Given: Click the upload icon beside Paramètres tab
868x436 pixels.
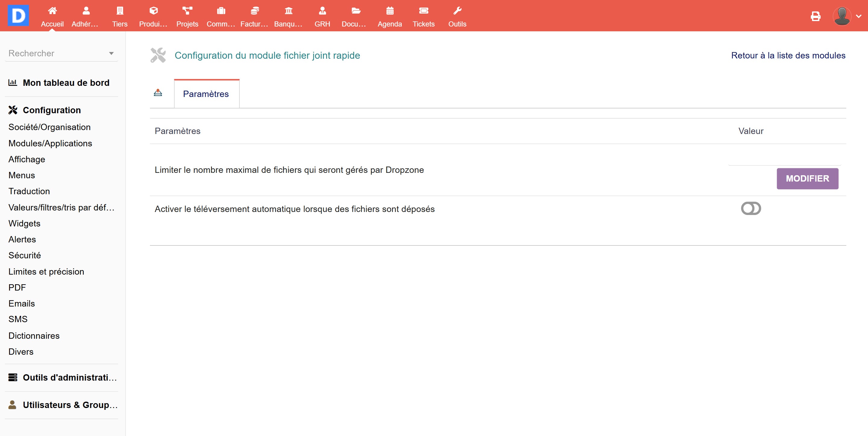Looking at the screenshot, I should point(158,92).
